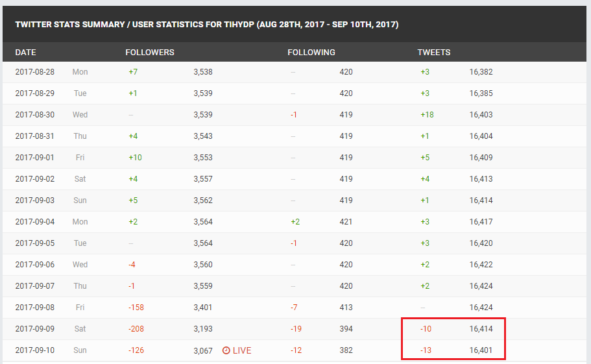
Task: Click followers change +10 on 2017-09-01
Action: [136, 158]
